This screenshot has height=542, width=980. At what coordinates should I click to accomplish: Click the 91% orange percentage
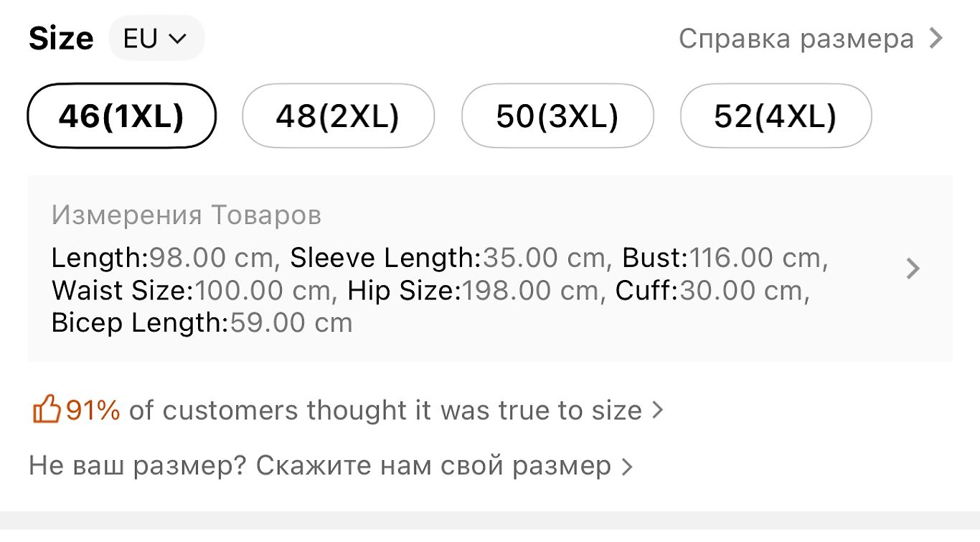click(x=93, y=411)
